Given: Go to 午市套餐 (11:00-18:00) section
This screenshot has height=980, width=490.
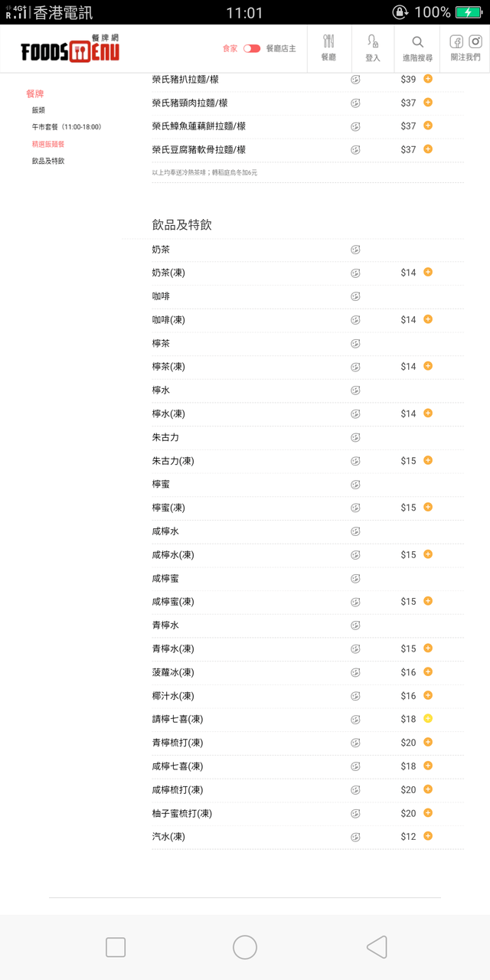Looking at the screenshot, I should (67, 127).
